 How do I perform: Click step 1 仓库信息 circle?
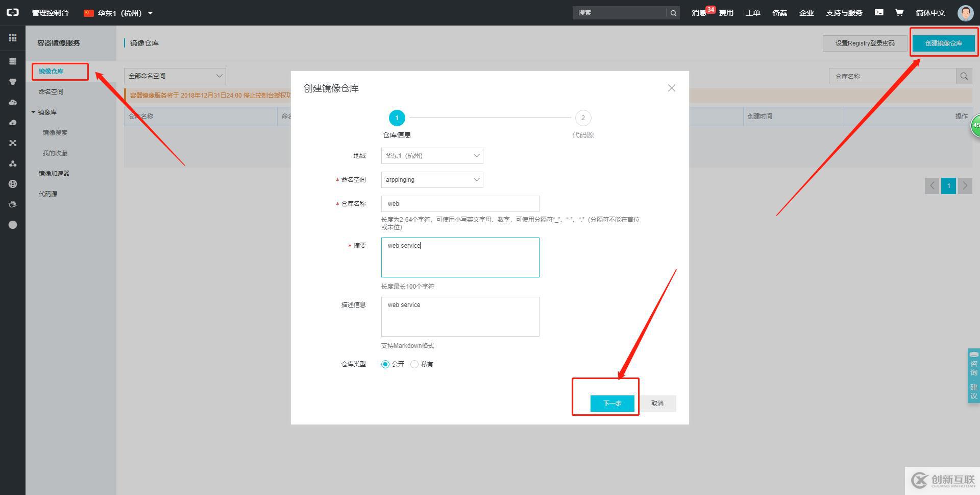click(397, 118)
